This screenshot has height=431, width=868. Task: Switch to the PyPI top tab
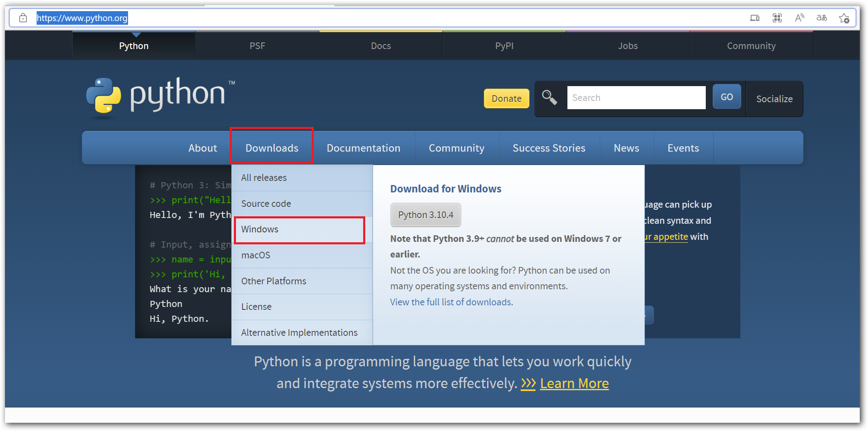coord(504,46)
